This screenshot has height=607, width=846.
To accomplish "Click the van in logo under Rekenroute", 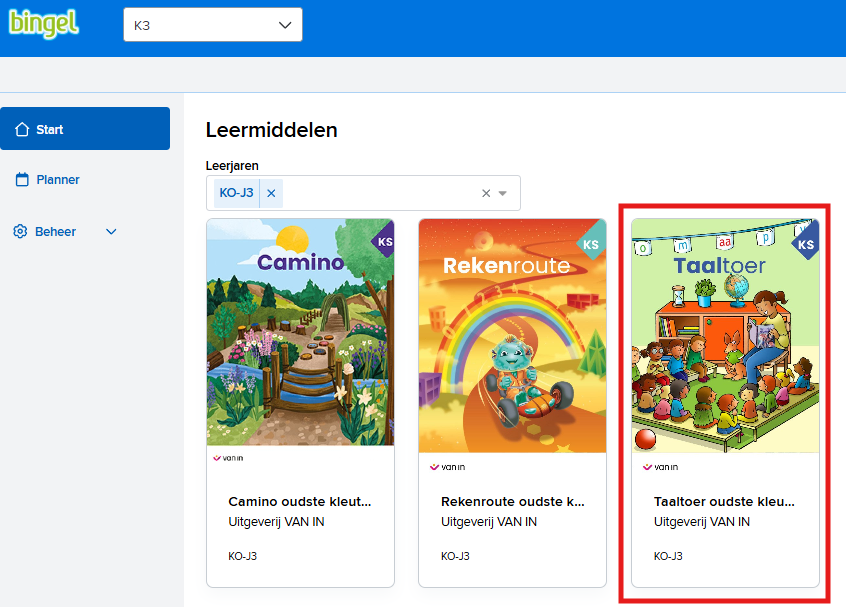I will point(447,467).
